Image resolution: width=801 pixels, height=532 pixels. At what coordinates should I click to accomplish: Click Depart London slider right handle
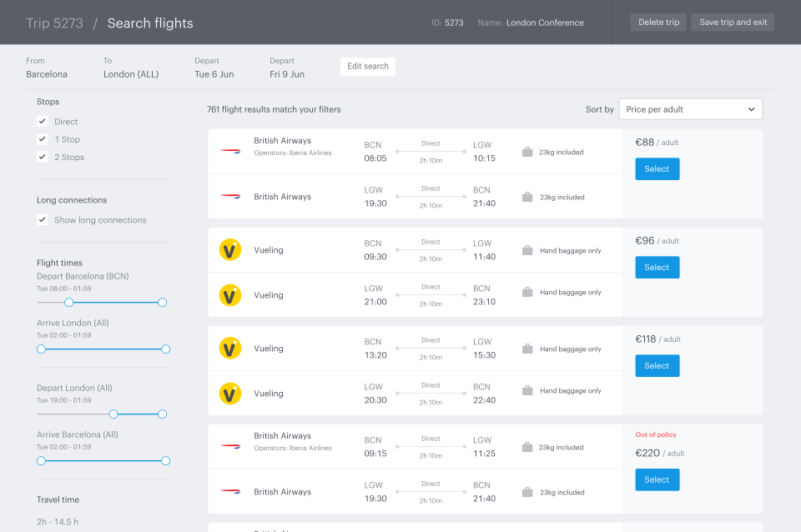click(x=163, y=414)
